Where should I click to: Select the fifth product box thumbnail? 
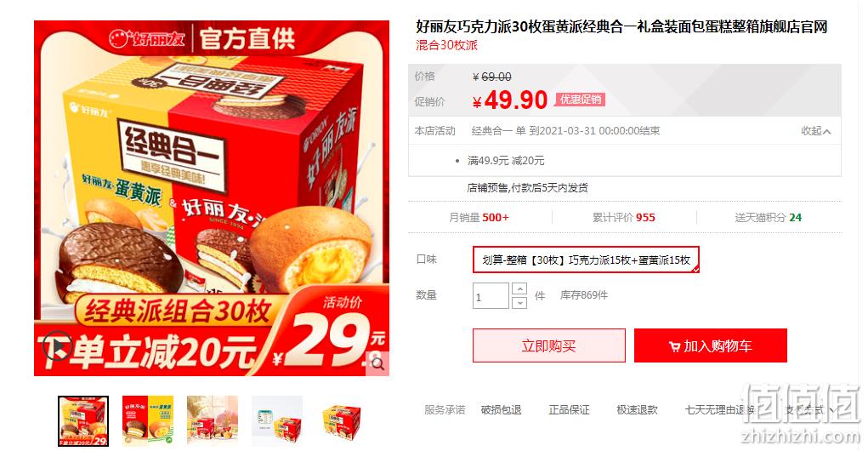(341, 421)
